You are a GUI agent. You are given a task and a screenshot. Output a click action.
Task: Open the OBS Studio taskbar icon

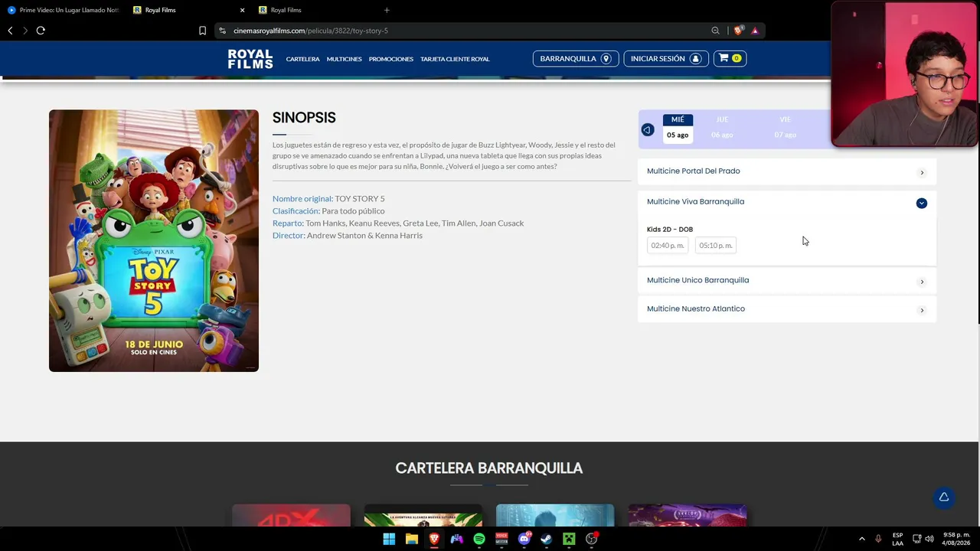coord(592,539)
